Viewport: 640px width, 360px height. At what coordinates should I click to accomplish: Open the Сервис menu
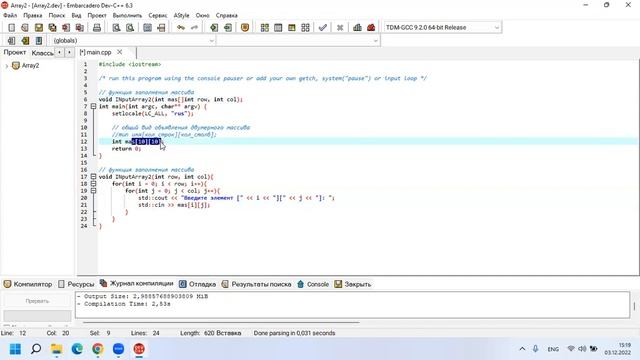(x=158, y=15)
